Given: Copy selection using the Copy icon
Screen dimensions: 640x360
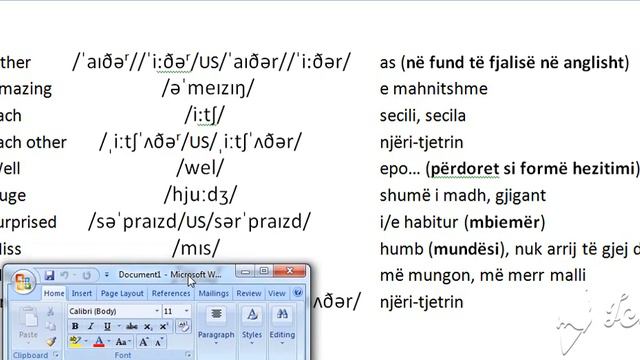Looking at the screenshot, I should tap(51, 326).
